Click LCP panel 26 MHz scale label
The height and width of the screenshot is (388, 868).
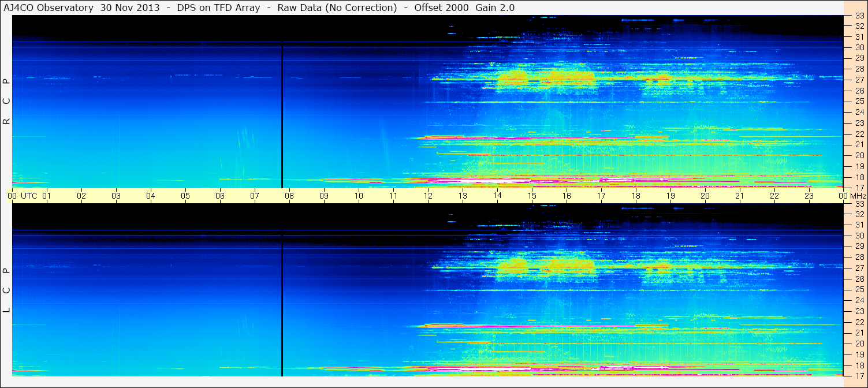click(859, 279)
